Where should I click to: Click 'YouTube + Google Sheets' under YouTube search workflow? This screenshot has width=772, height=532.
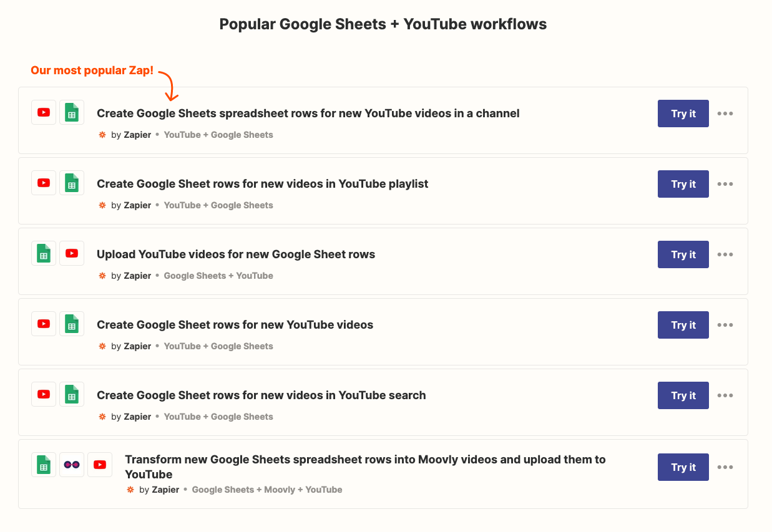pyautogui.click(x=218, y=417)
